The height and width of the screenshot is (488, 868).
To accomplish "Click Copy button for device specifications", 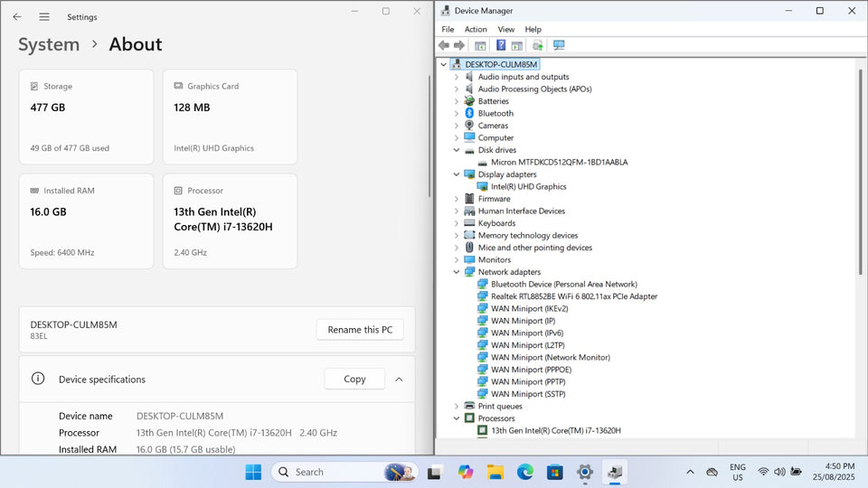I will click(x=354, y=379).
